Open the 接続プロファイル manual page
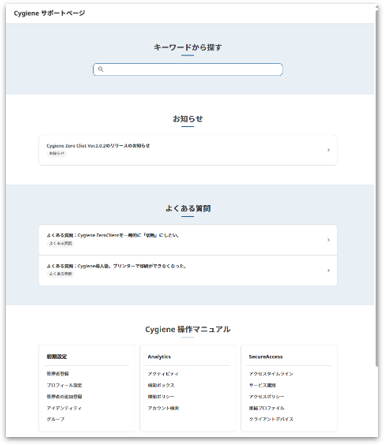Viewport: 384px width, 445px height. 267,408
